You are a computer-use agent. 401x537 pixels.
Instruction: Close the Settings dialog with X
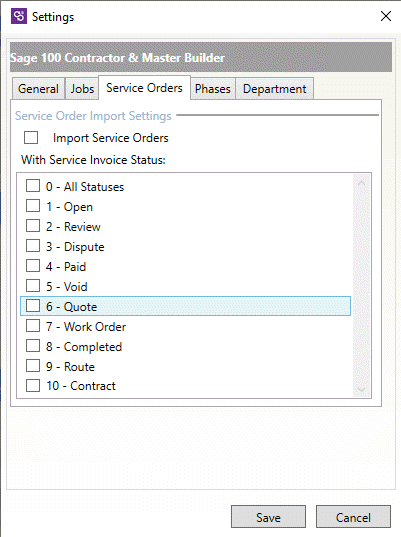pos(386,16)
